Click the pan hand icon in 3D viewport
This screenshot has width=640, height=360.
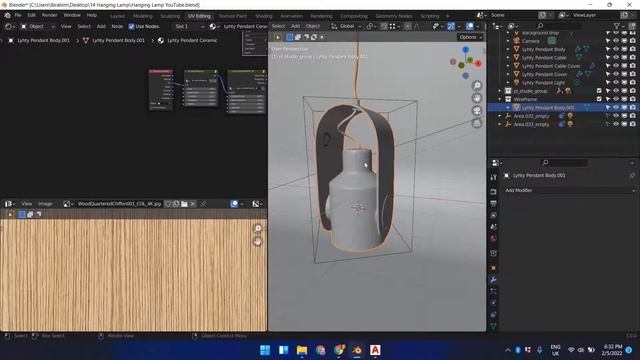(x=477, y=98)
